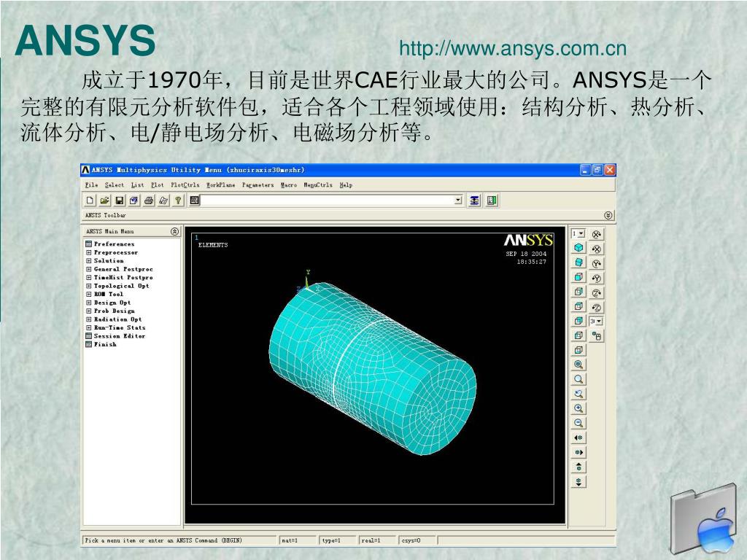The height and width of the screenshot is (560, 747).
Task: Click the Fit View magnifier icon
Action: pyautogui.click(x=578, y=365)
